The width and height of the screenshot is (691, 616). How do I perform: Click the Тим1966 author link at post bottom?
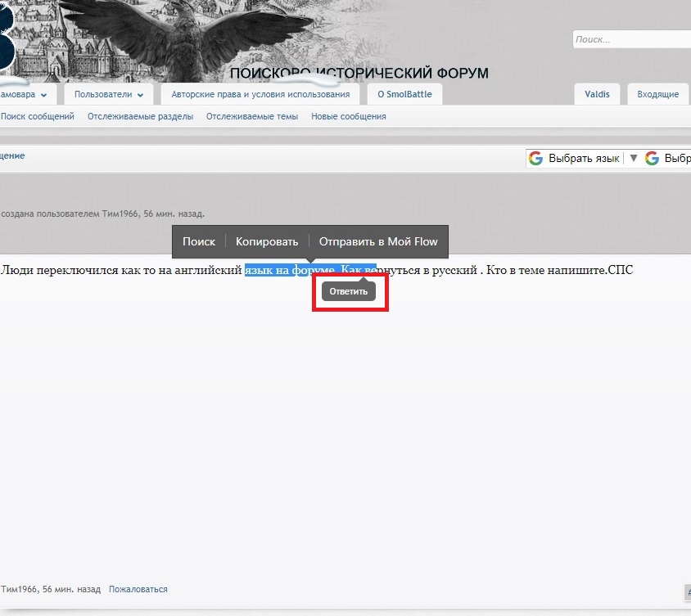20,589
